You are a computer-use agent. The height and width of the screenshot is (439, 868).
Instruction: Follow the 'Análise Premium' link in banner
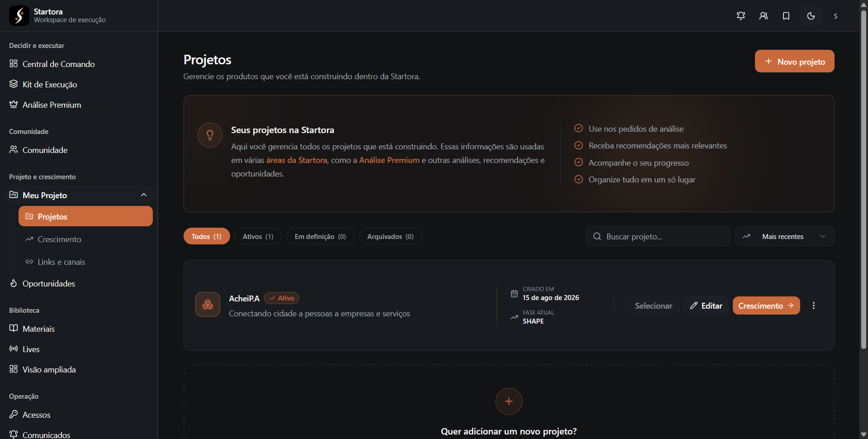[x=389, y=160]
